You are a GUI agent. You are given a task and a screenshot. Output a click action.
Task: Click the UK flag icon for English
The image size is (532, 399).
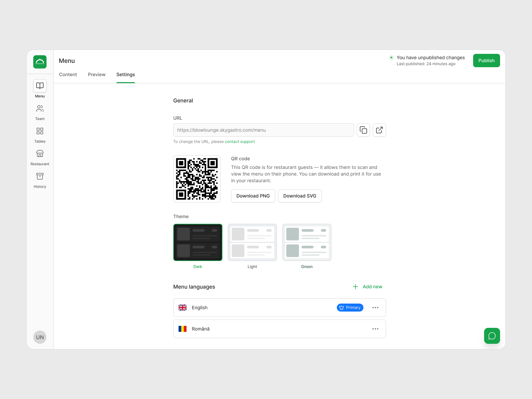[183, 308]
